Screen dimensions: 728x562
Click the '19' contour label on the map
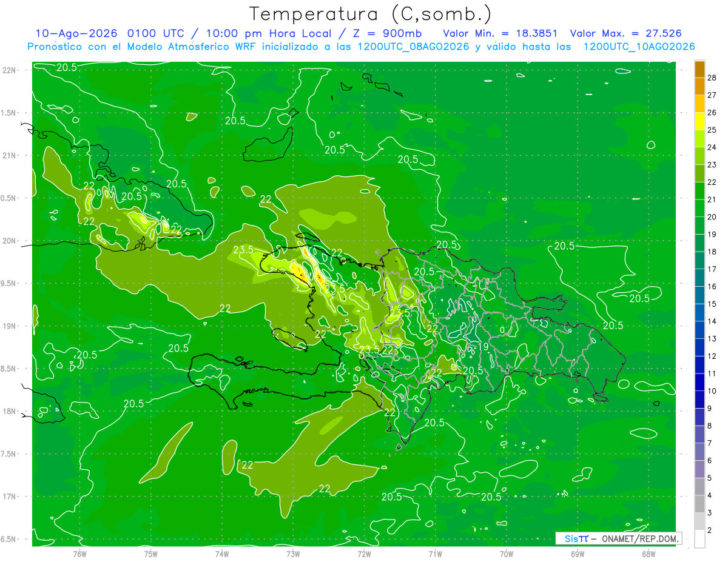[x=484, y=347]
